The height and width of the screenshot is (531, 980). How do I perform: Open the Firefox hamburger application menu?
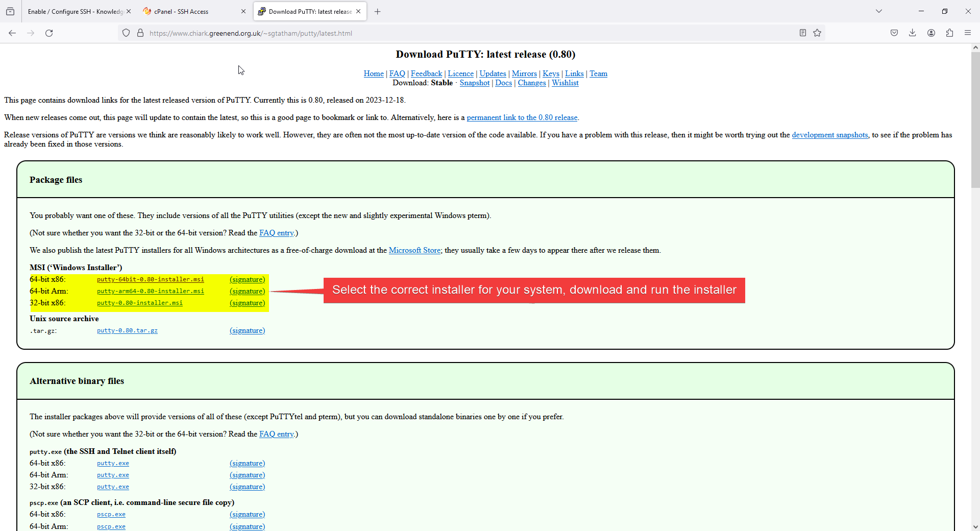(x=968, y=33)
